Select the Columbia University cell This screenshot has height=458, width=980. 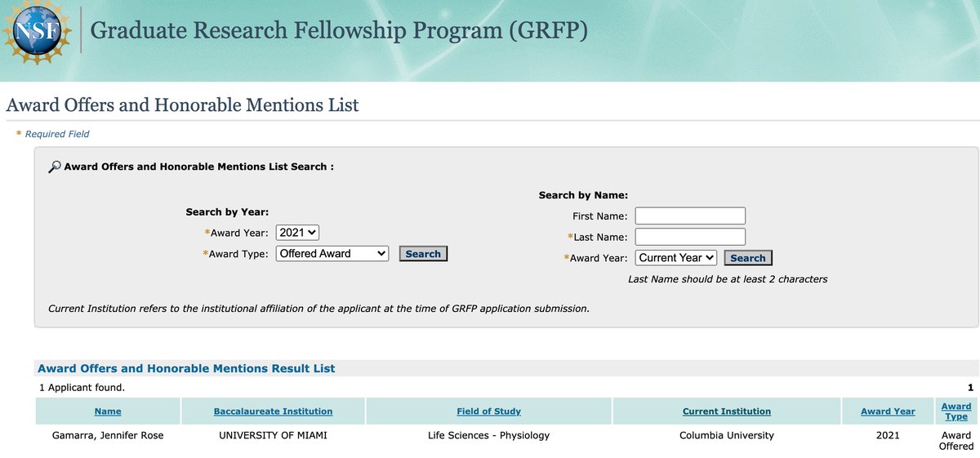coord(726,435)
